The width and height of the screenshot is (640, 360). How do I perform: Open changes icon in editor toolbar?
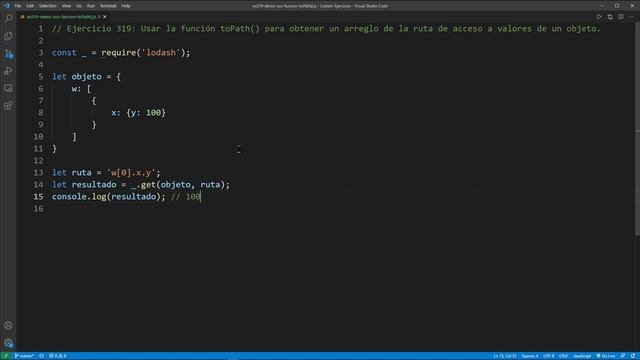point(610,17)
